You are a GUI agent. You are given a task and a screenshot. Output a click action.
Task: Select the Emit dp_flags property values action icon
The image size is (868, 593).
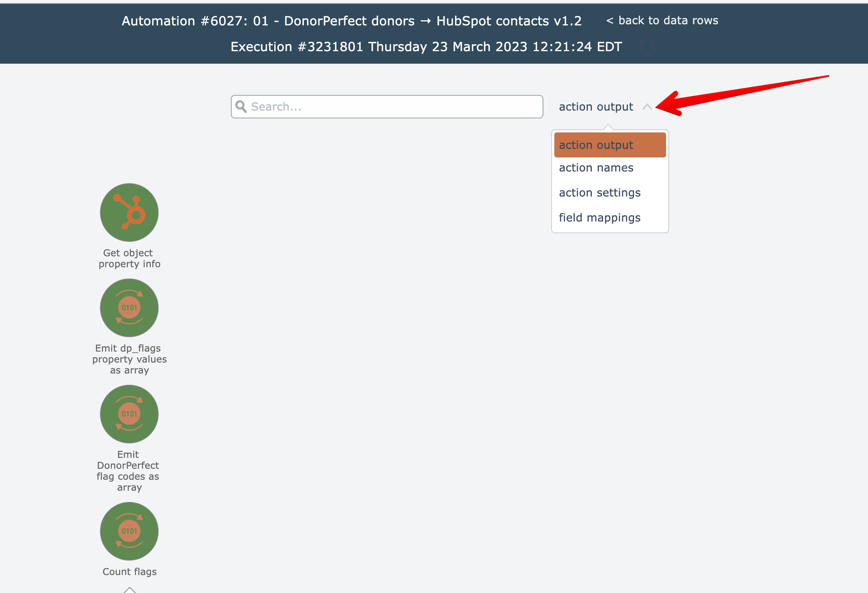click(x=129, y=308)
